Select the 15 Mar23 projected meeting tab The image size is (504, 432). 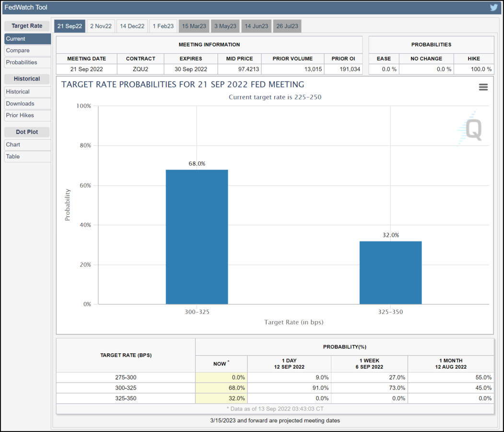point(194,26)
